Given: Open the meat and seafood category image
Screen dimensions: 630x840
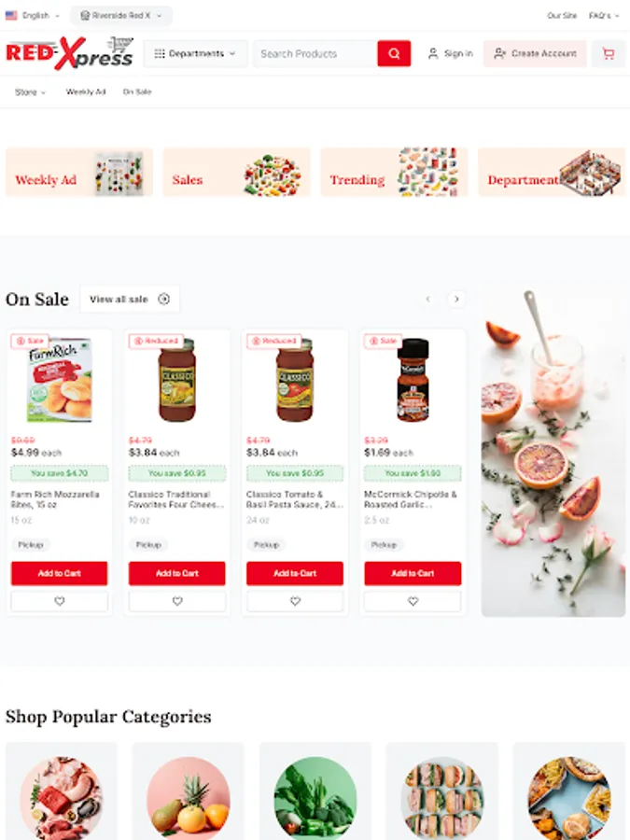Looking at the screenshot, I should coord(61,798).
